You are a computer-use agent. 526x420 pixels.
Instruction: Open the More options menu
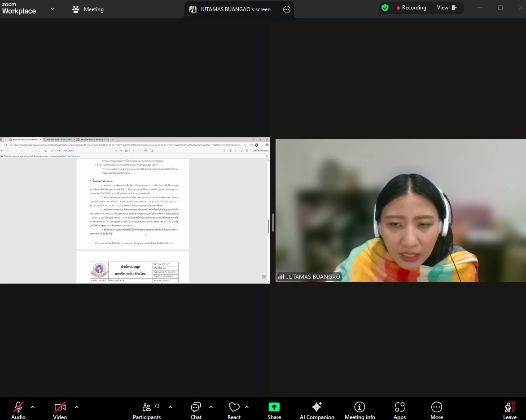(x=436, y=407)
